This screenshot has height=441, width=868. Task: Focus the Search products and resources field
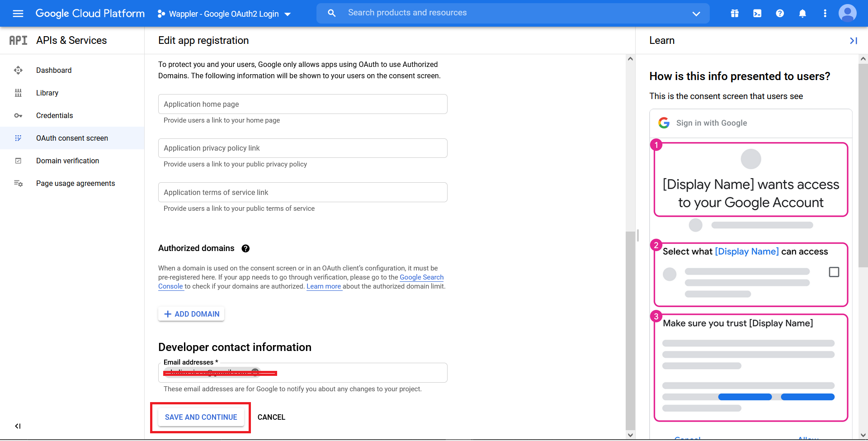click(x=513, y=13)
